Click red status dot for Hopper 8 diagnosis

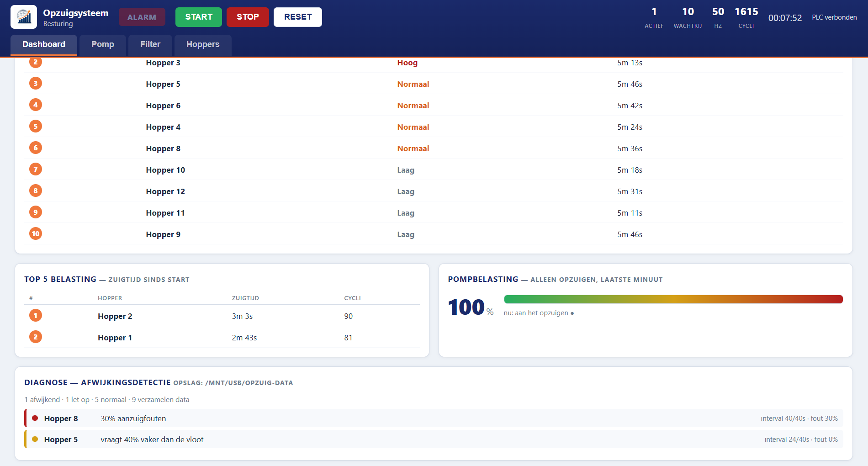tap(35, 418)
